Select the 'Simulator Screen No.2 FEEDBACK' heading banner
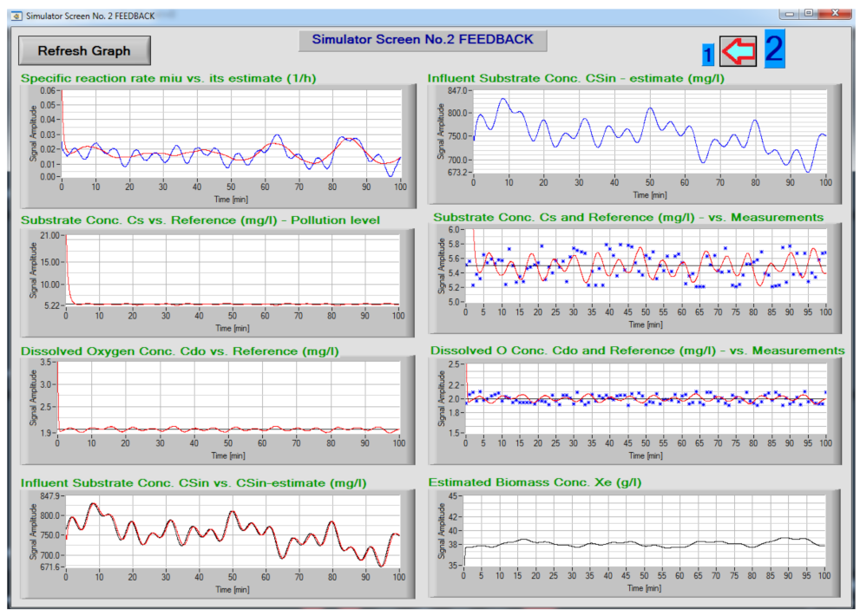The height and width of the screenshot is (616, 860). point(423,40)
